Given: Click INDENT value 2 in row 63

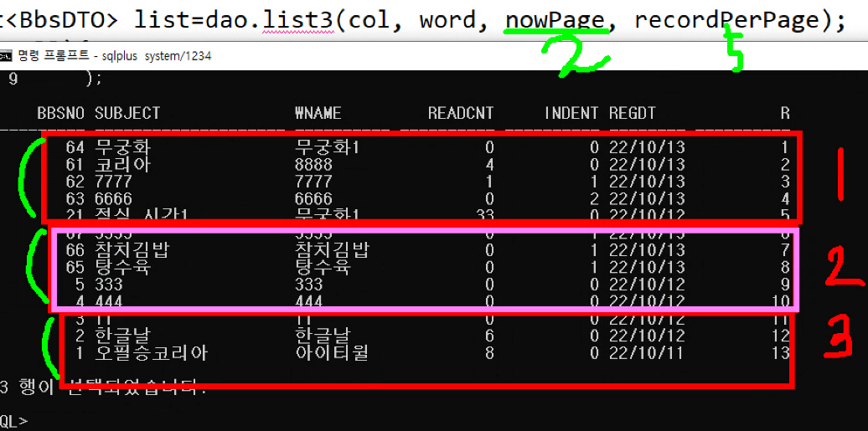Looking at the screenshot, I should pyautogui.click(x=595, y=198).
